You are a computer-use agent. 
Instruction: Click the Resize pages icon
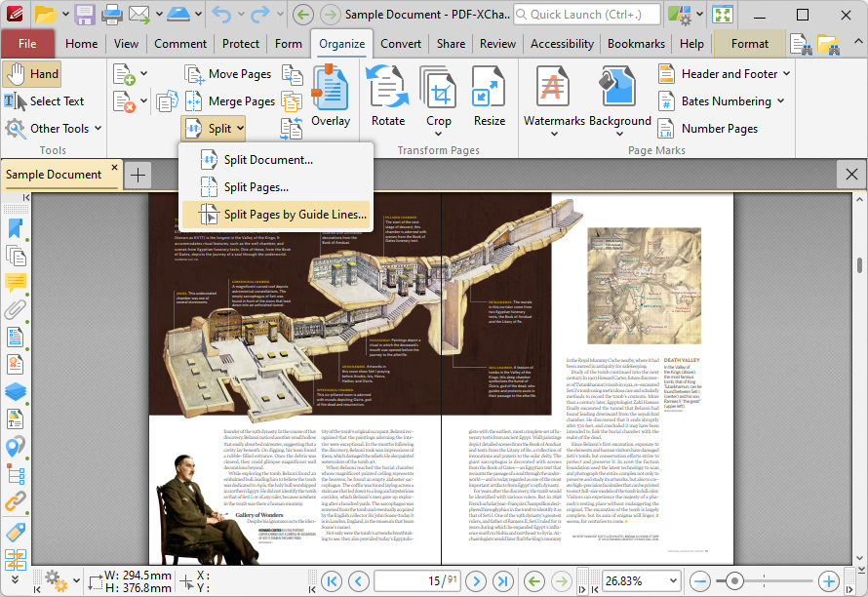coord(490,97)
